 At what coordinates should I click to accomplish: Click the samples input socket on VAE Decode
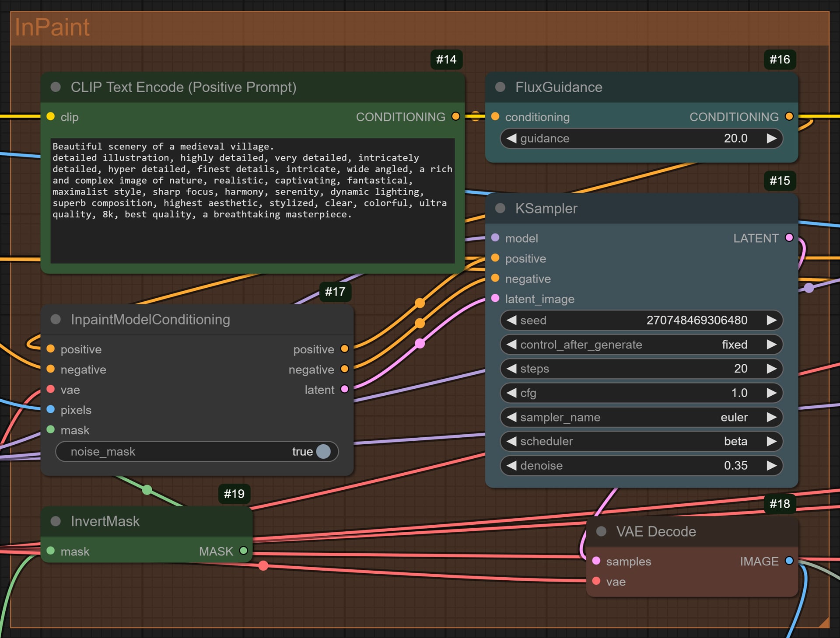596,561
